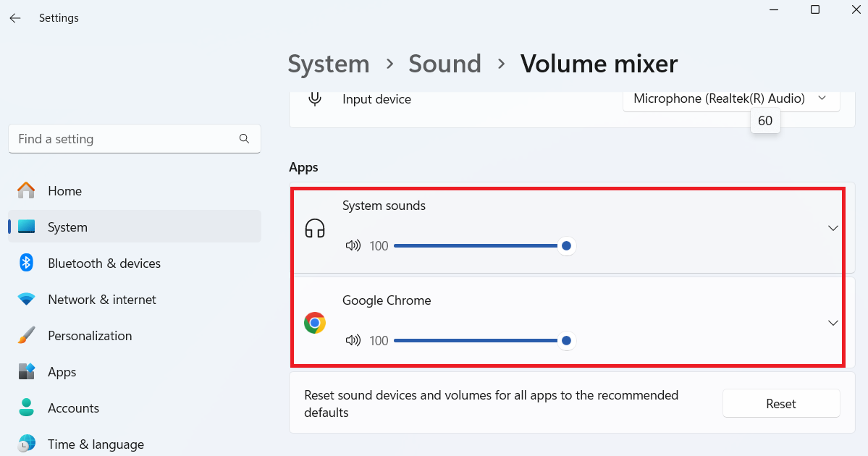This screenshot has width=868, height=456.
Task: Click the System sounds headphones icon
Action: coord(314,228)
